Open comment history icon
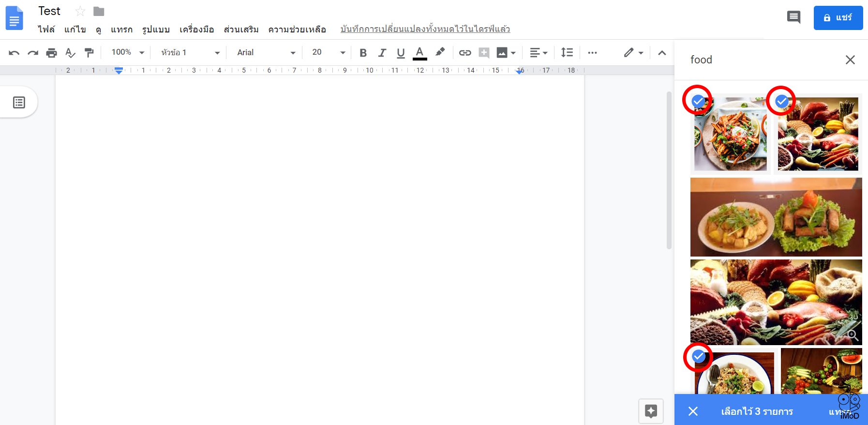 (793, 17)
